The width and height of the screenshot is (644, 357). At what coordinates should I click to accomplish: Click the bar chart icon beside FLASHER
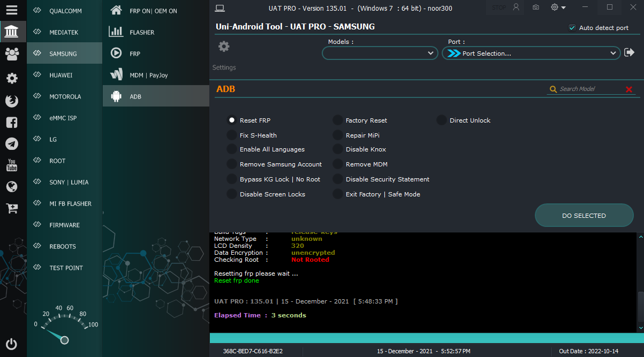(x=116, y=32)
